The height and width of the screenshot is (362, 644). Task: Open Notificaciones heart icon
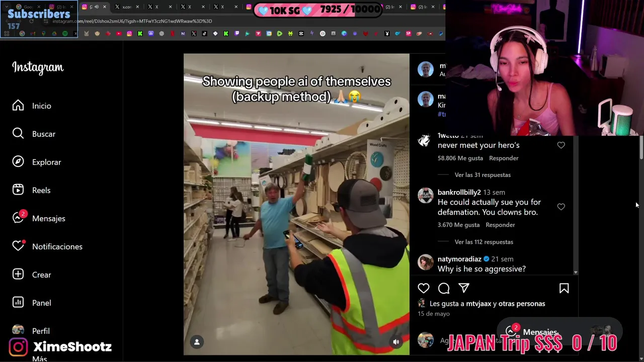[x=18, y=246]
